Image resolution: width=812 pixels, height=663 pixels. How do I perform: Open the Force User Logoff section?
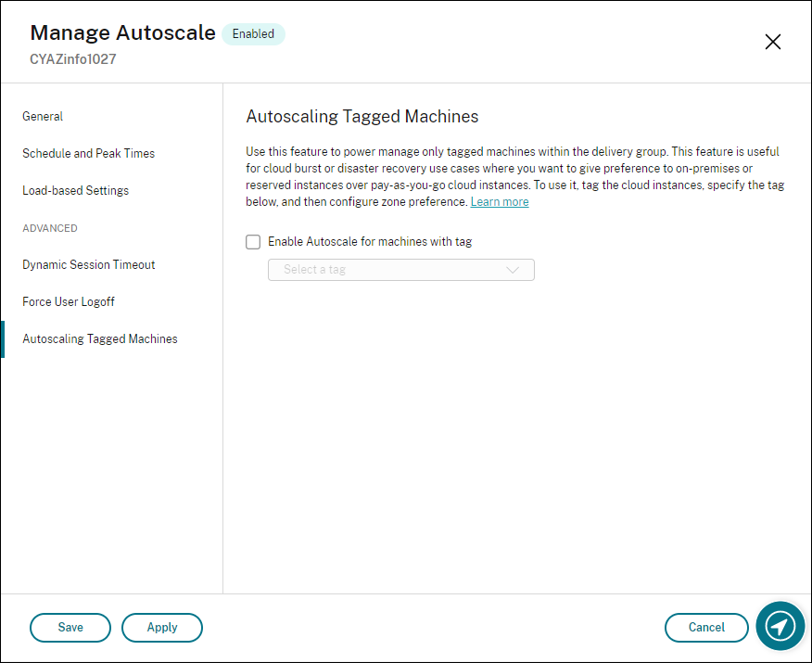tap(68, 301)
